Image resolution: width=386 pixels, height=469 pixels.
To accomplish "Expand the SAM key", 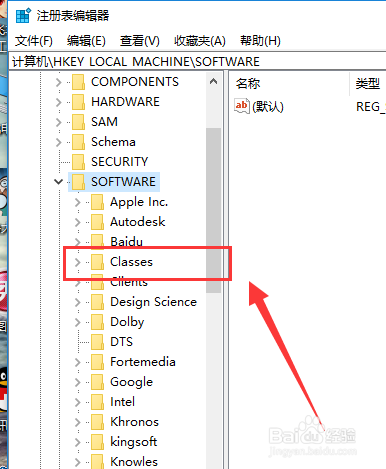I will click(x=59, y=122).
